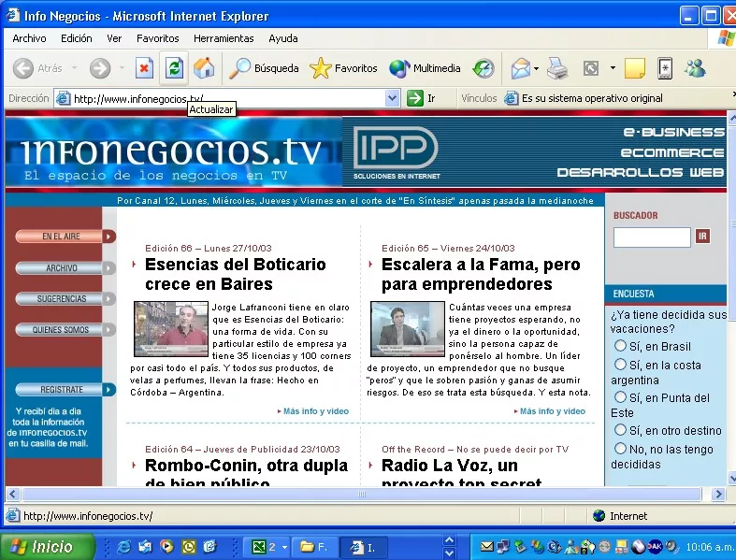Click the EN EL AIRE sidebar button
The width and height of the screenshot is (736, 560).
click(63, 237)
